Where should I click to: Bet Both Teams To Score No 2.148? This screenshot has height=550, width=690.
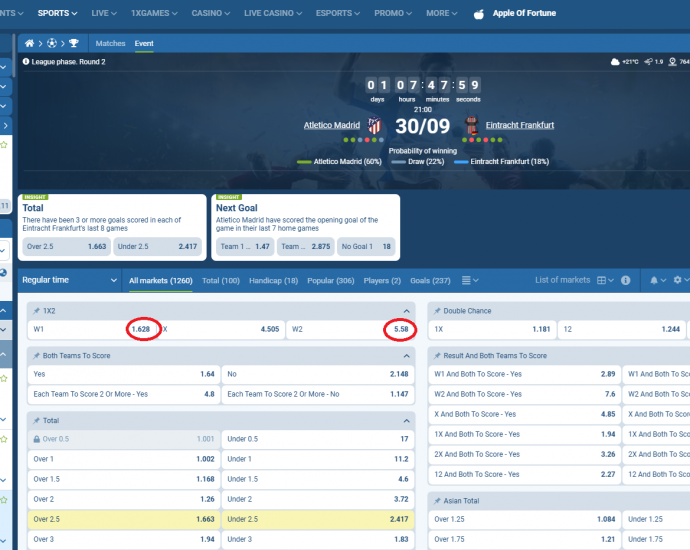[x=318, y=374]
